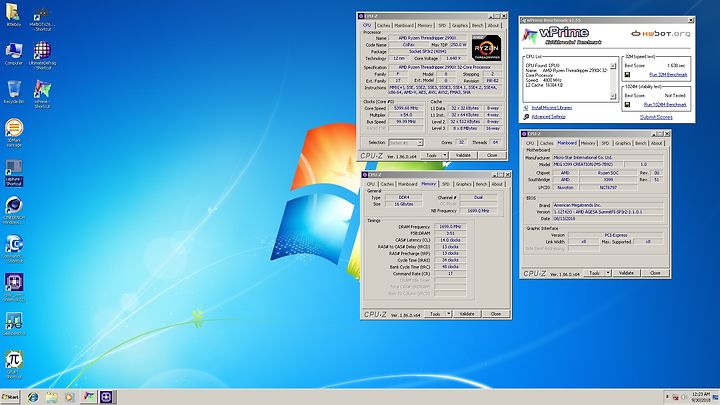The image size is (720, 405).
Task: Click the Internet Explorer taskbar icon
Action: click(33, 397)
